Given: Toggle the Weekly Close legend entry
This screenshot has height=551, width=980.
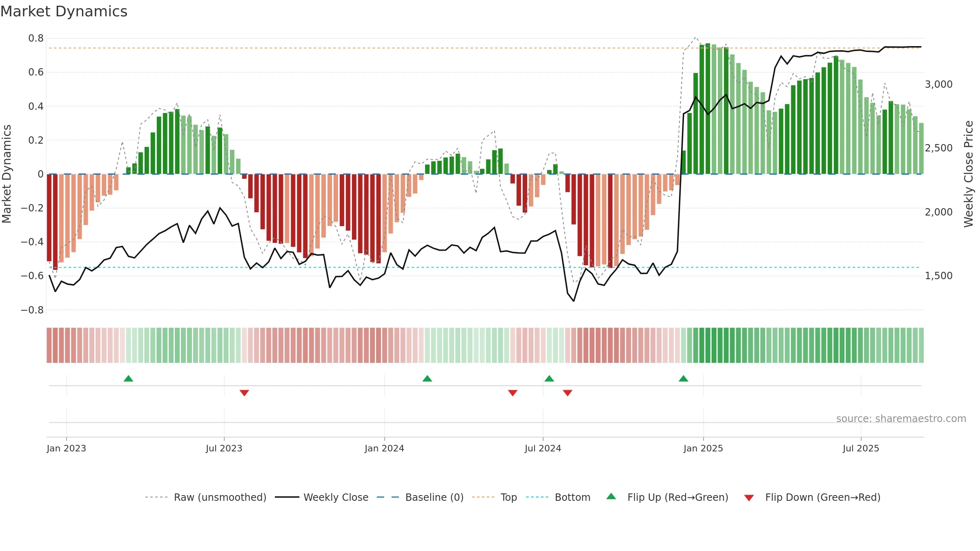Looking at the screenshot, I should coord(321,497).
